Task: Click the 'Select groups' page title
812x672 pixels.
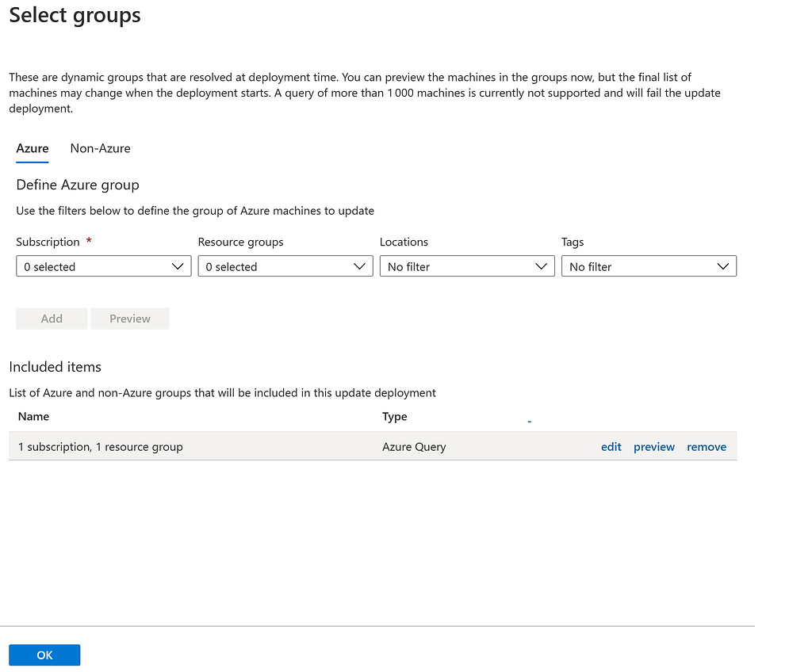Action: (75, 16)
